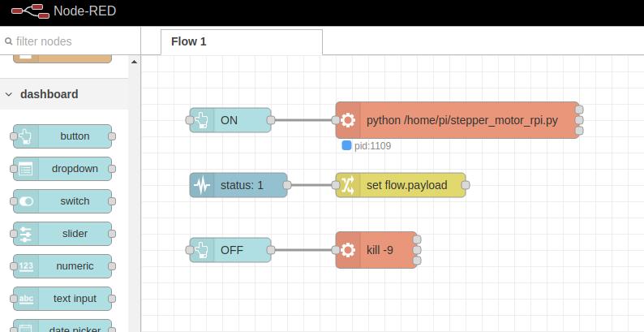The height and width of the screenshot is (332, 644).
Task: Select the wire between ON and python node
Action: (303, 120)
